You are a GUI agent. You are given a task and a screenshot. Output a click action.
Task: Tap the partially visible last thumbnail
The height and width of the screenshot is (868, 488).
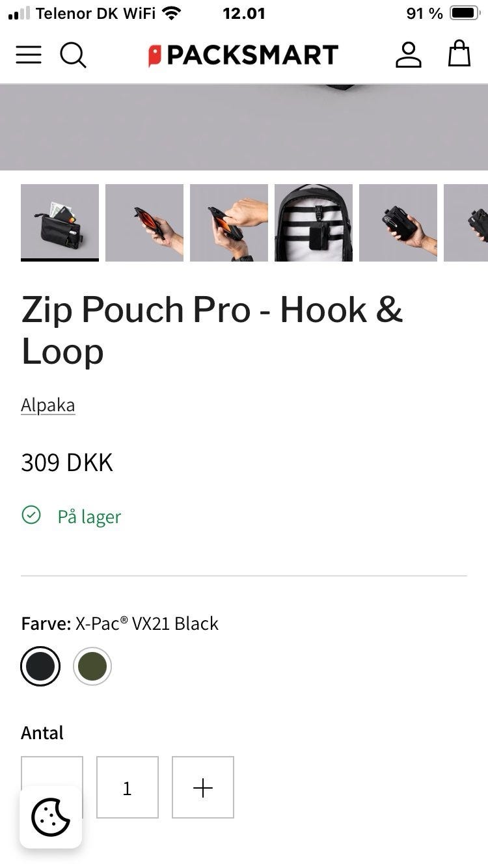coord(466,223)
